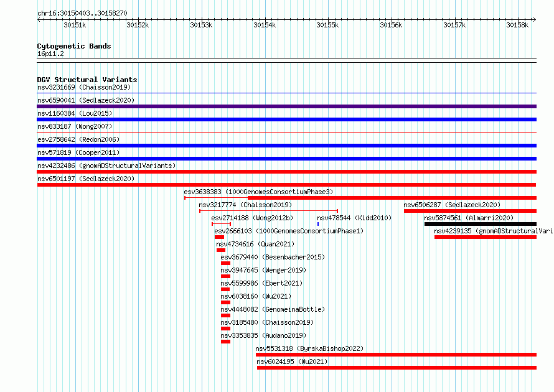Open the nsv1160384 (Lou2015) variant
554x392 pixels.
tap(75, 113)
